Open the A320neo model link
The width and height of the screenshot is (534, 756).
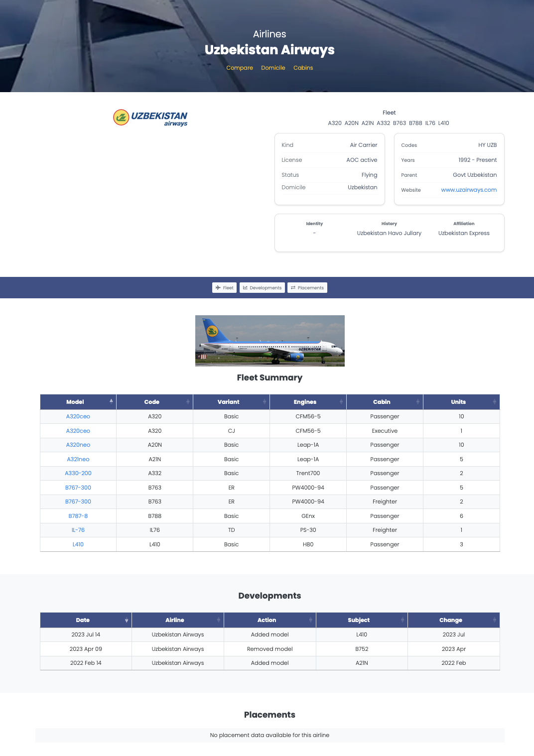(78, 445)
